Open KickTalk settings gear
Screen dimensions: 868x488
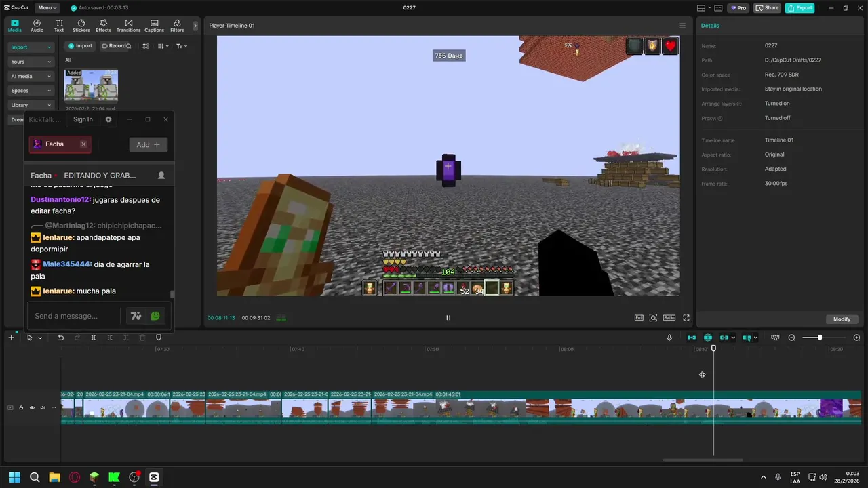[108, 119]
